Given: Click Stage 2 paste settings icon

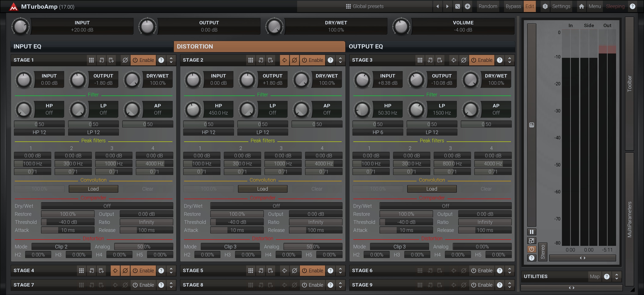Looking at the screenshot, I should 270,60.
